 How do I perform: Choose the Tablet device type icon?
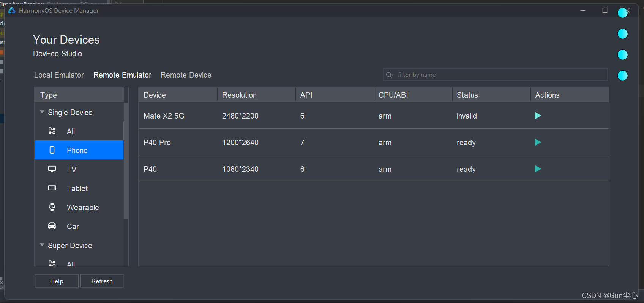click(x=52, y=188)
